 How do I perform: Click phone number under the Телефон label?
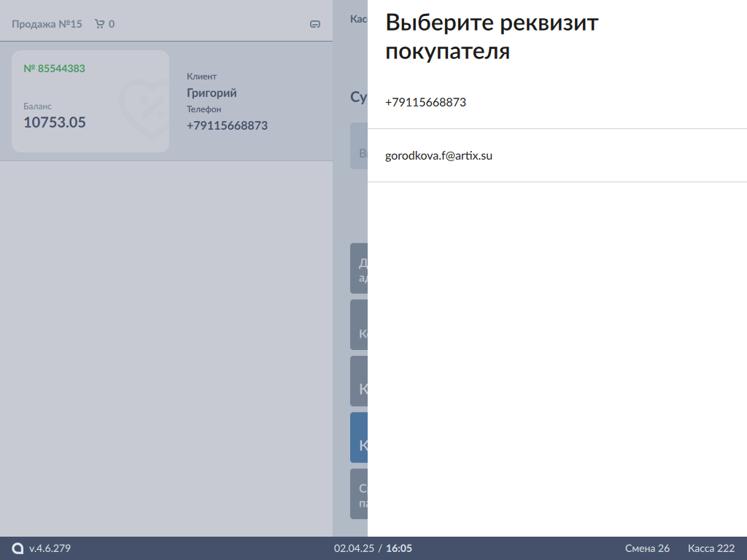click(x=227, y=125)
